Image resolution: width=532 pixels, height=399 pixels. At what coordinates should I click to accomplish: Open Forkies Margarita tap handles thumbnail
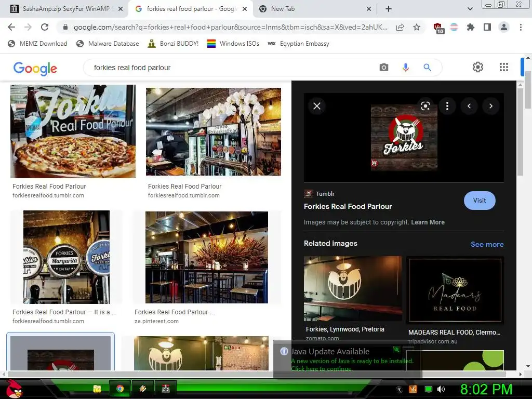(x=66, y=257)
